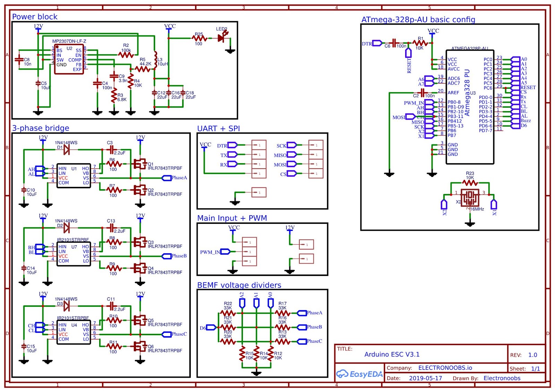Screen dimensions: 555x392
Task: Select MOSFET Q4 symbol
Action: pos(140,268)
